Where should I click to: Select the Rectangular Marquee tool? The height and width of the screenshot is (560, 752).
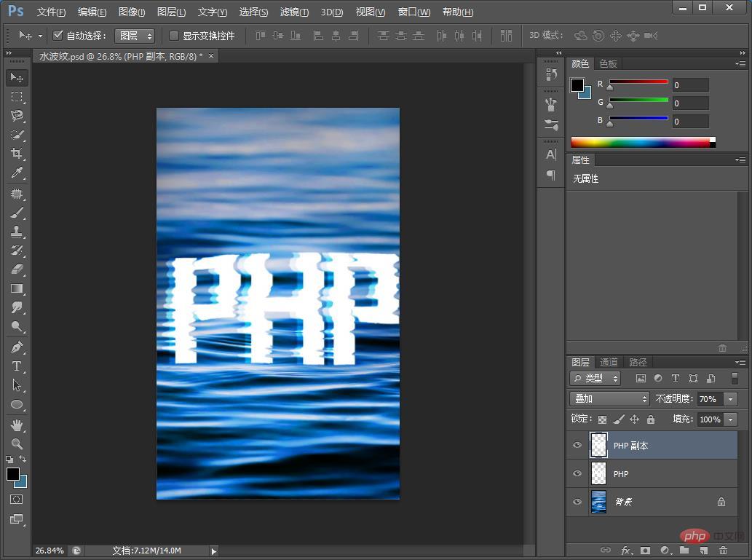click(x=17, y=96)
